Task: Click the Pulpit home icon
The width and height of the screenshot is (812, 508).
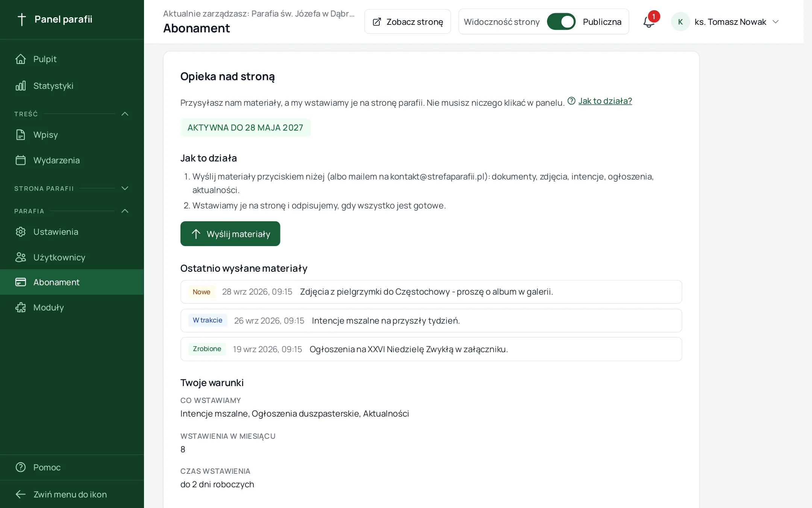Action: (21, 59)
